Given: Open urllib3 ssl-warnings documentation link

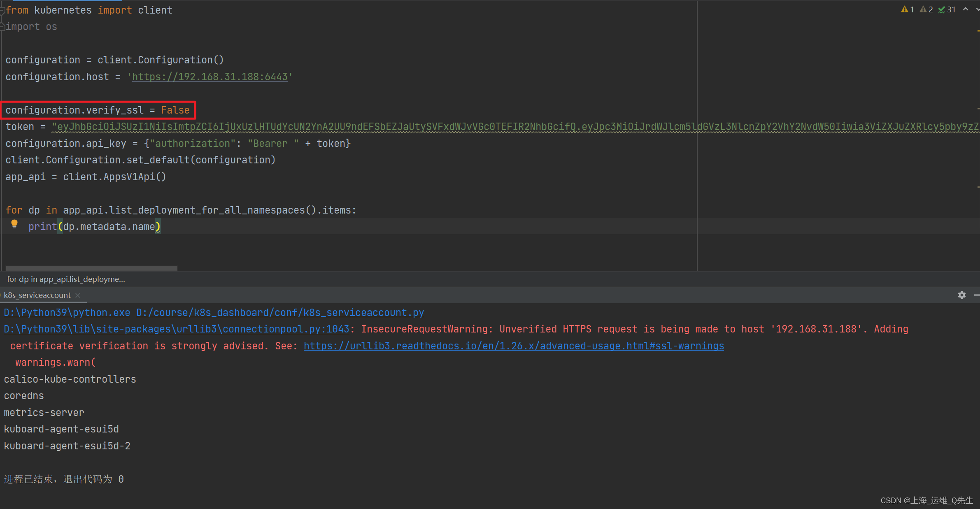Looking at the screenshot, I should point(514,346).
